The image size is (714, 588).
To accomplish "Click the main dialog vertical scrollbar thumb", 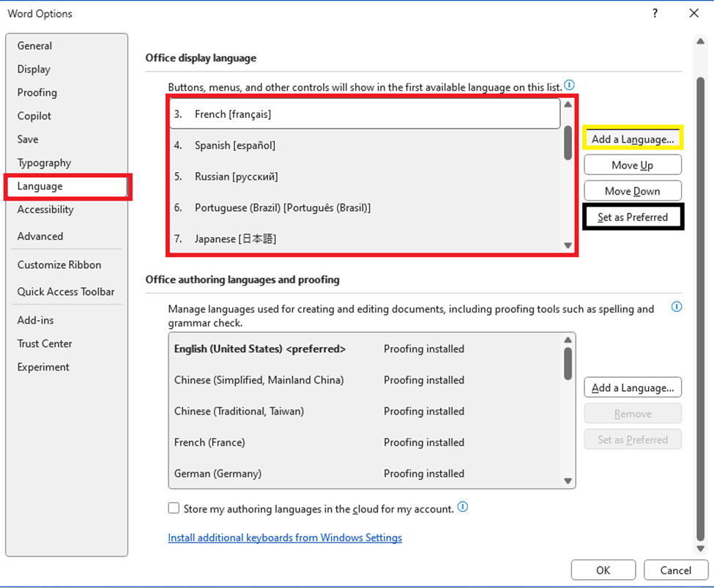I will pos(700,310).
